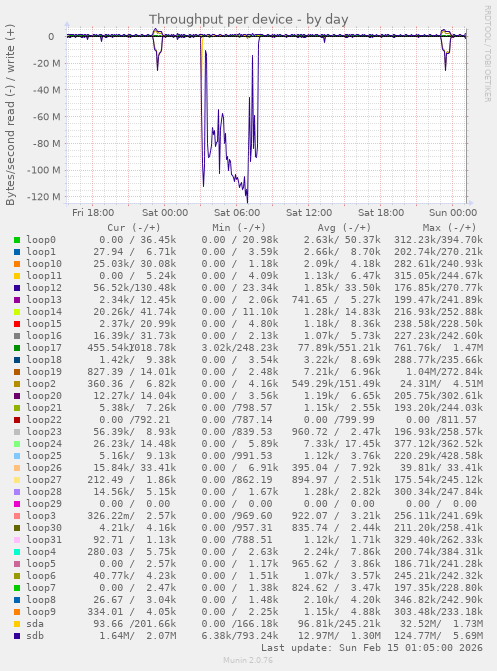
Task: Click sdb max value '124.77M/ 5.69M'
Action: click(x=438, y=635)
